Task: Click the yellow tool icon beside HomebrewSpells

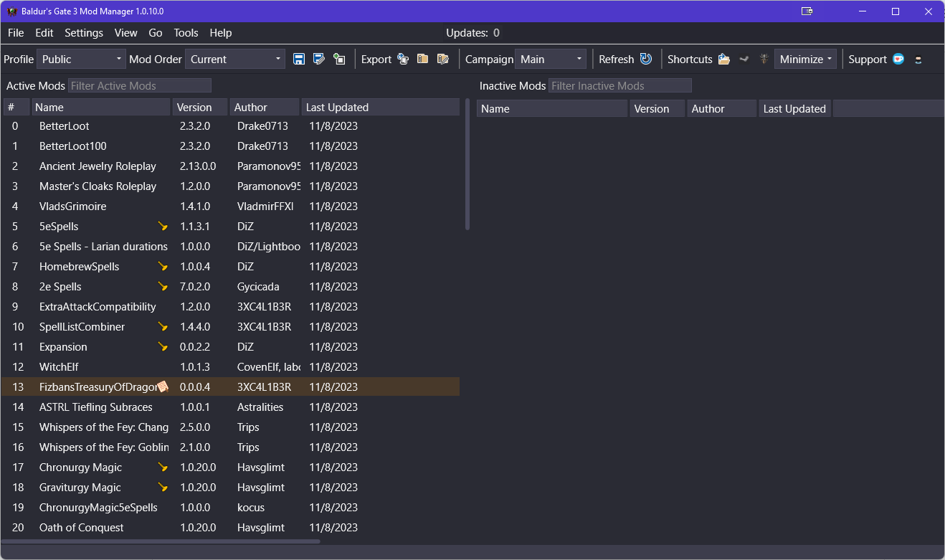Action: [x=163, y=266]
